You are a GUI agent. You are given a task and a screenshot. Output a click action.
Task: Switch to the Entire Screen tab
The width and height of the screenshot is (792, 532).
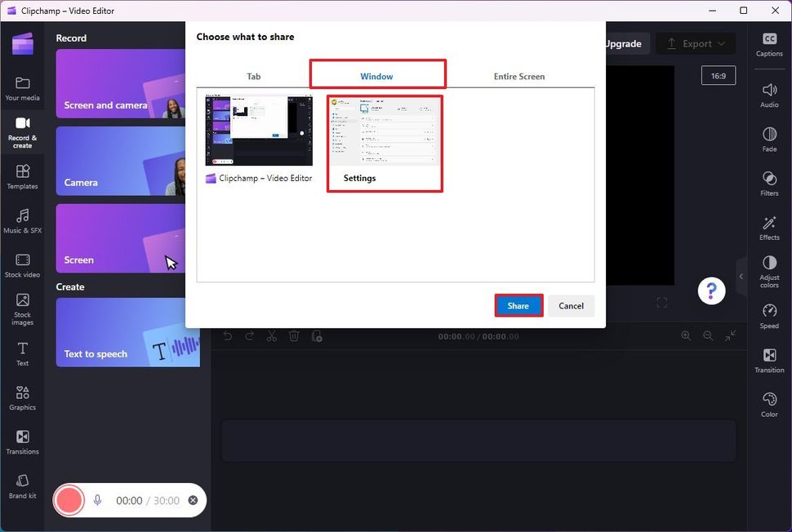pyautogui.click(x=518, y=76)
